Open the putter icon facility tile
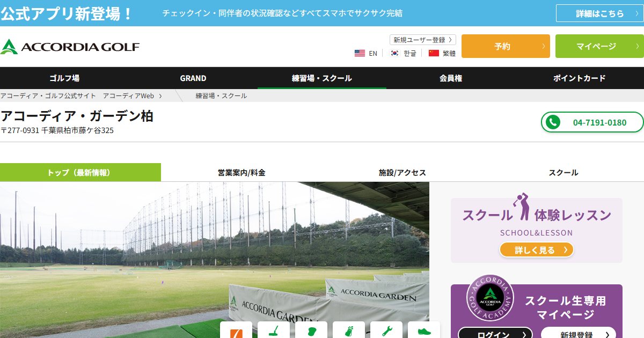The width and height of the screenshot is (644, 338). 274,330
